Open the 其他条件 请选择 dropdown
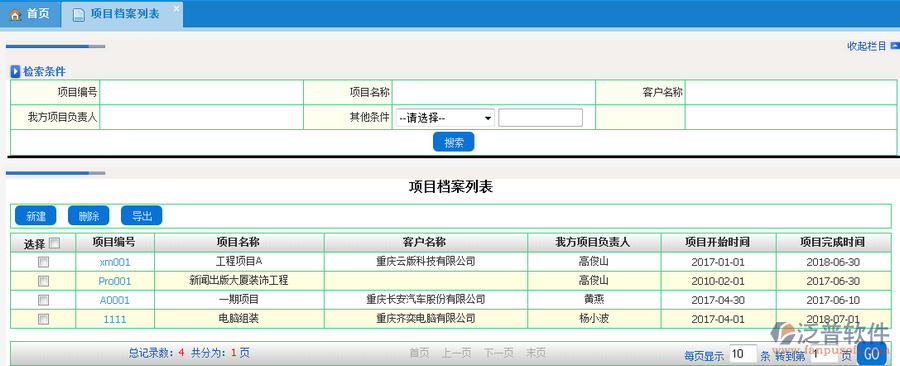Screen dimensions: 900x366 [x=445, y=118]
